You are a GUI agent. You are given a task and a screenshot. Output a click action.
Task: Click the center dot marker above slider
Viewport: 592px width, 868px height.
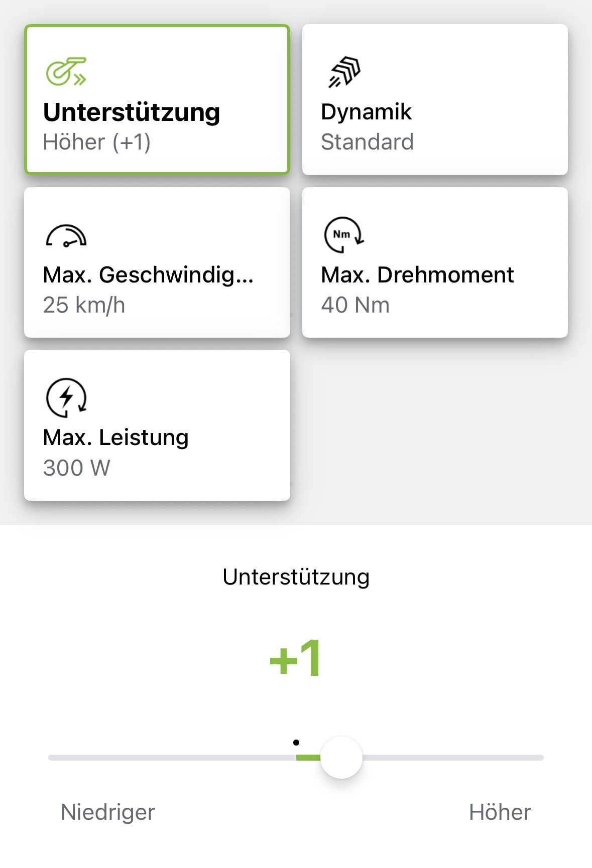pos(296,743)
